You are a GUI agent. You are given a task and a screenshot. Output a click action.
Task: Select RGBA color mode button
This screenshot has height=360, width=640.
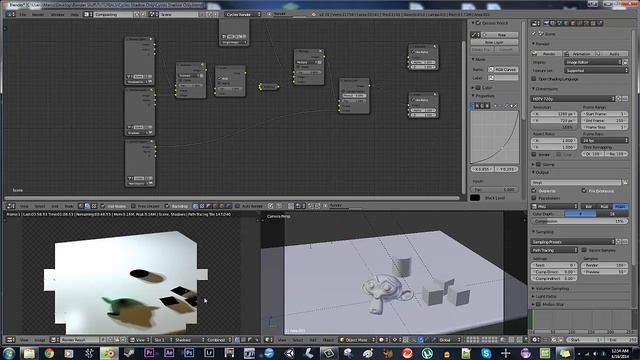pos(620,207)
